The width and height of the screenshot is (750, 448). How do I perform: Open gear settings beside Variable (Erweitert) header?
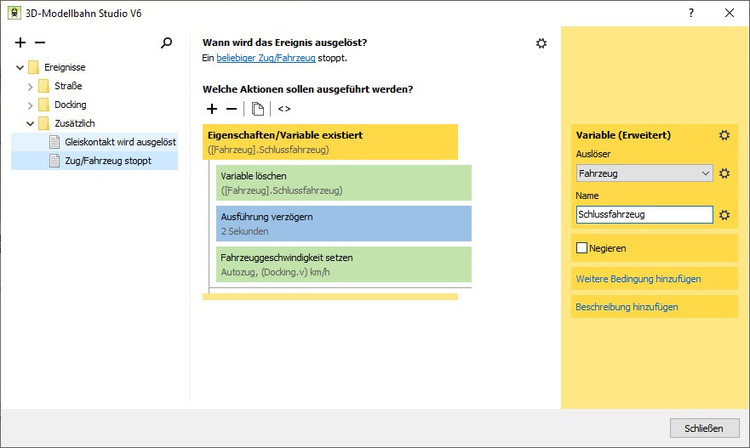coord(724,135)
